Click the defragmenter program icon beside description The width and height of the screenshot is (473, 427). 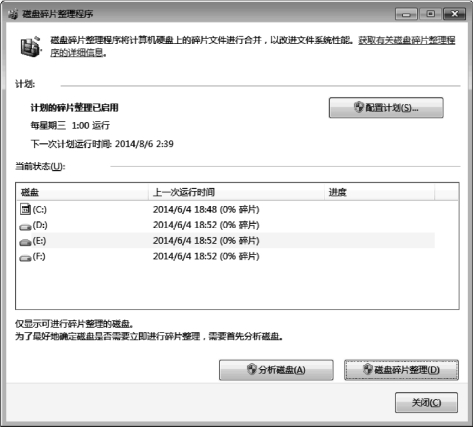click(x=30, y=46)
